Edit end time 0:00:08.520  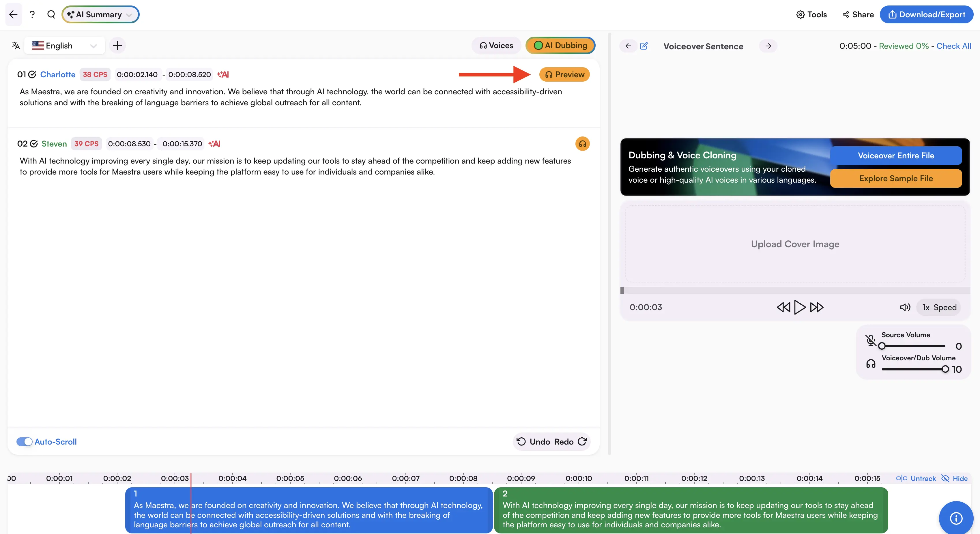coord(190,74)
